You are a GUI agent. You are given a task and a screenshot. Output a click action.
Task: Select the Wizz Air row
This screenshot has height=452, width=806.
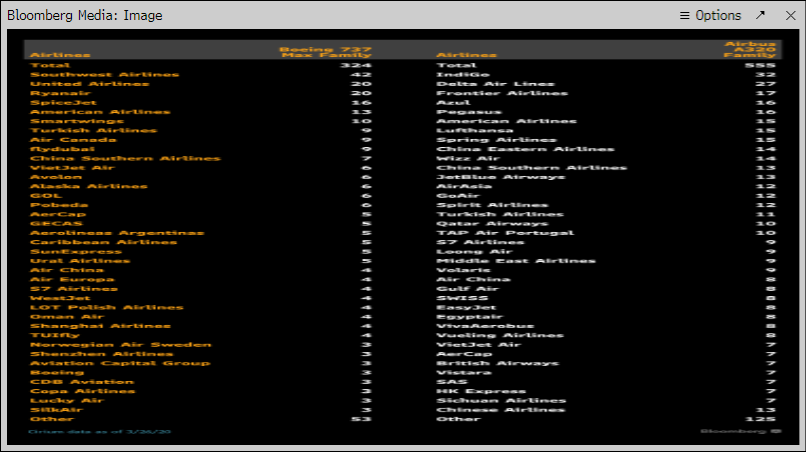(x=606, y=158)
